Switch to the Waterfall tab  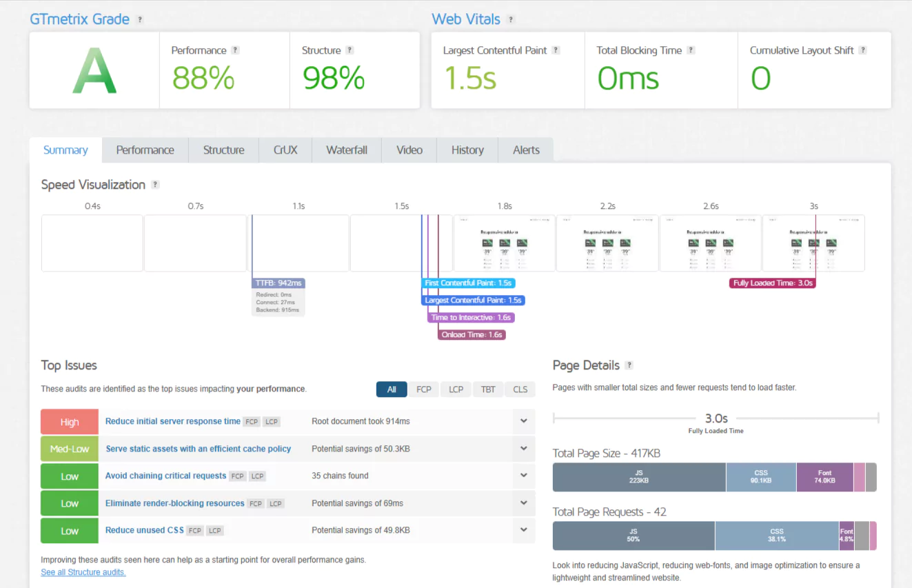[347, 150]
